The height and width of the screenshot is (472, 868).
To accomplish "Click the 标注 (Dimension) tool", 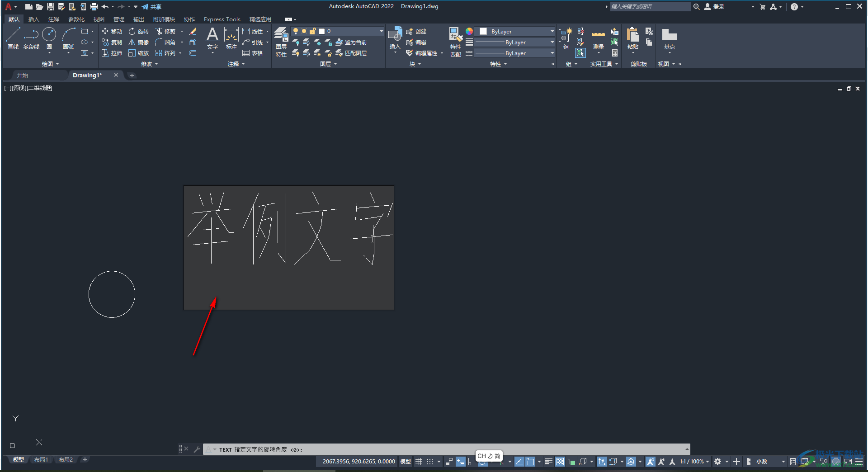I will click(x=231, y=38).
